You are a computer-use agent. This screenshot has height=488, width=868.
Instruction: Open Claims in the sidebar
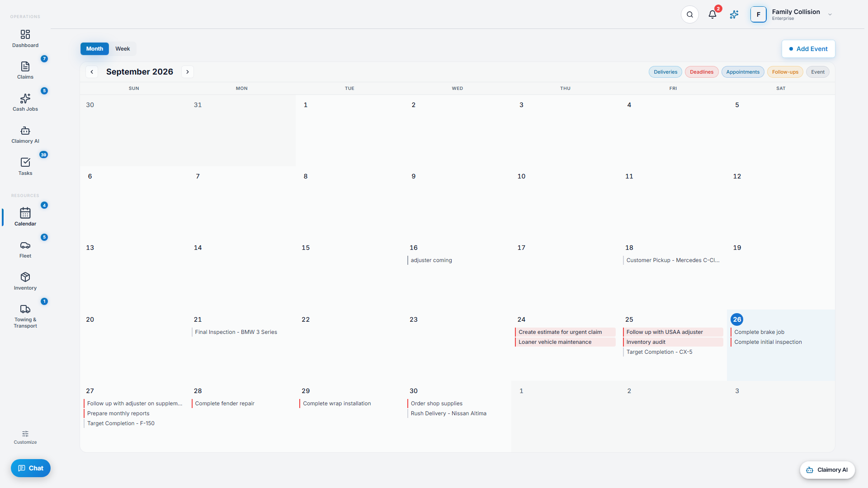click(x=25, y=66)
